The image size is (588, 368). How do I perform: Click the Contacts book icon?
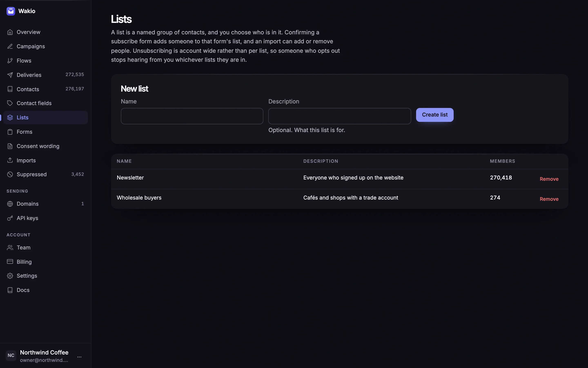10,89
